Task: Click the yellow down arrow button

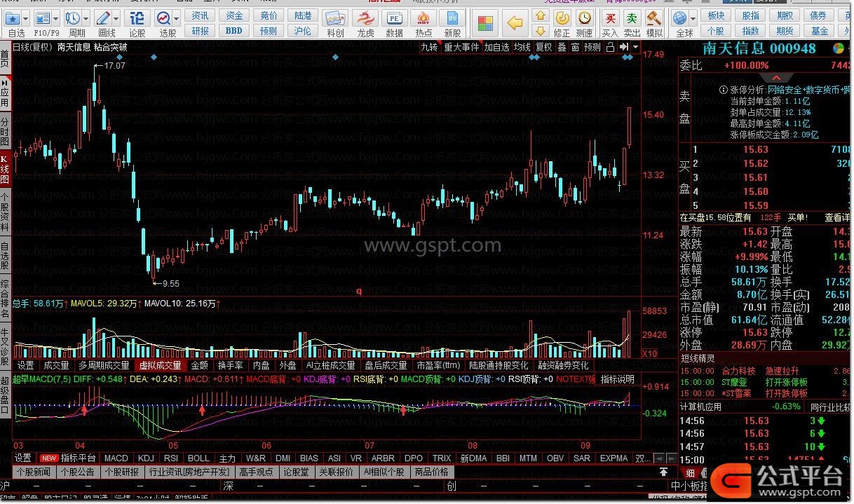Action: [540, 31]
